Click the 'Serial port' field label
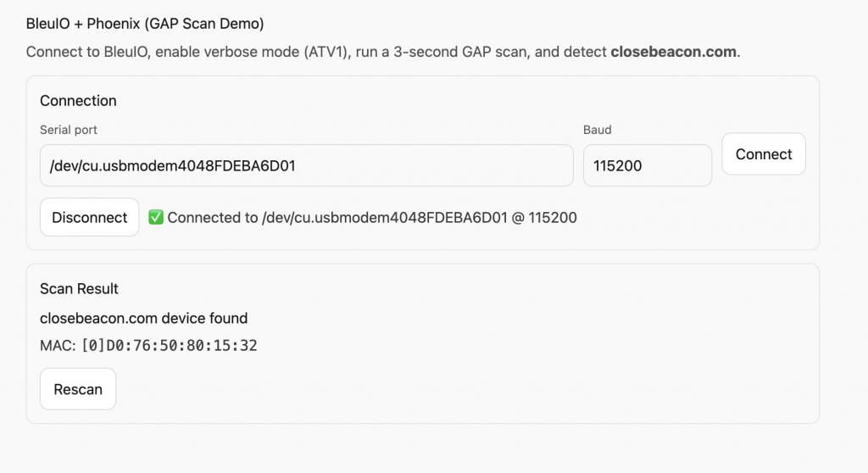 (x=69, y=130)
